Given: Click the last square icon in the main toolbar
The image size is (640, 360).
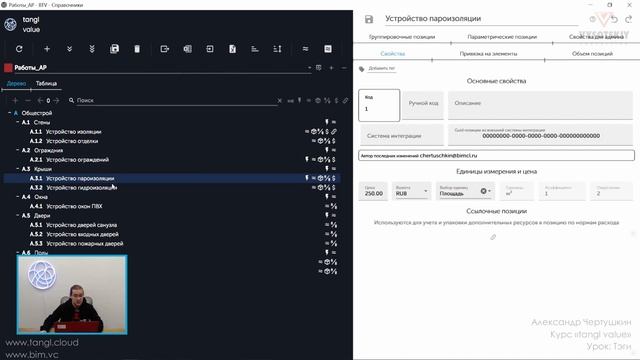Looking at the screenshot, I should coord(328,49).
